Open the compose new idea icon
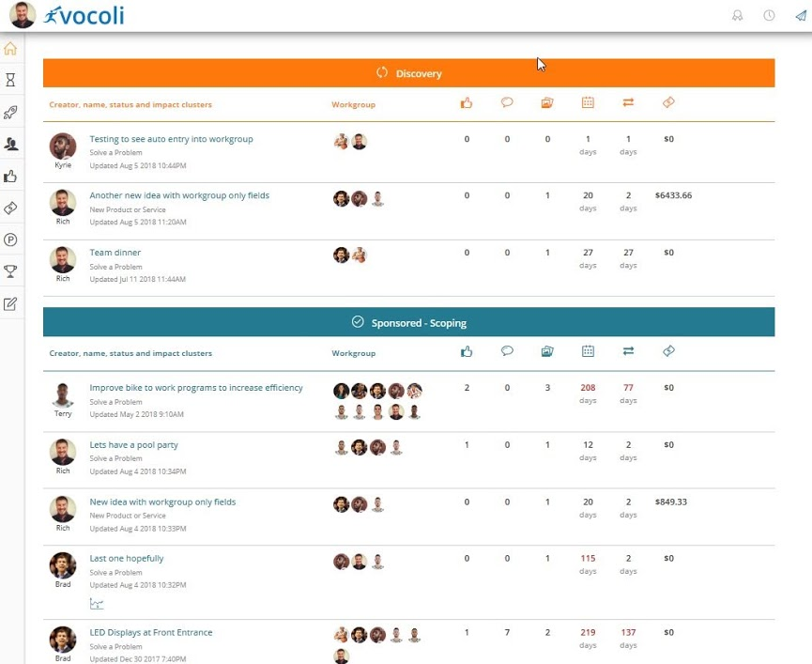Viewport: 812px width, 664px height. tap(11, 302)
